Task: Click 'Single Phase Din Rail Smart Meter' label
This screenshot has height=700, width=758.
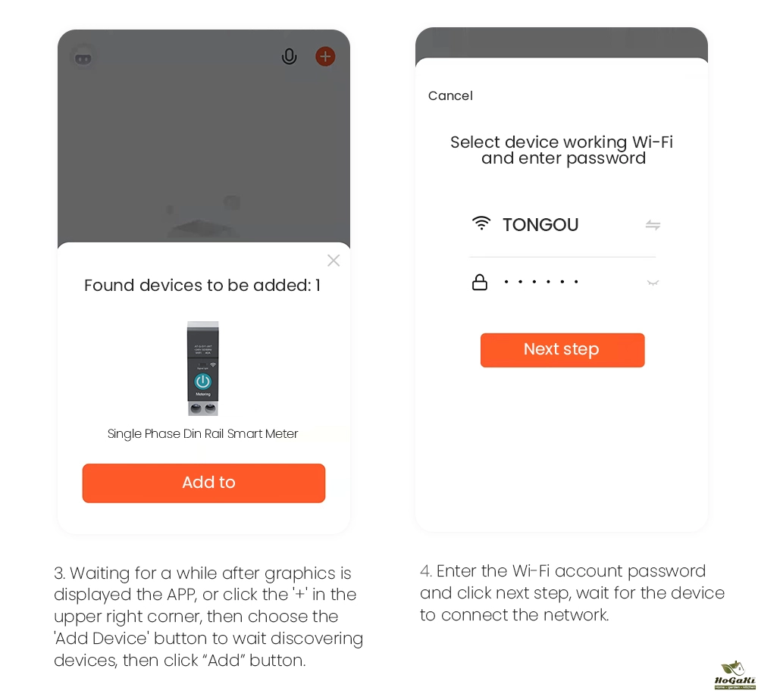Action: pyautogui.click(x=202, y=434)
